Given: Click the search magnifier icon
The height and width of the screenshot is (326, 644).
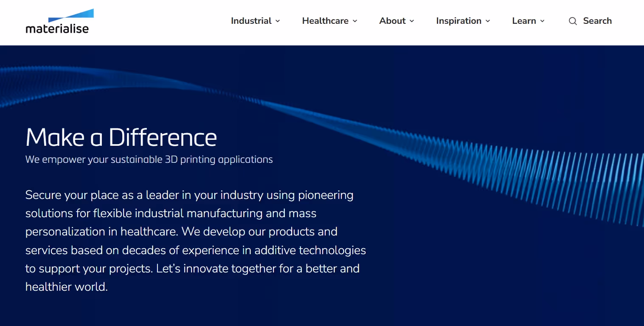Looking at the screenshot, I should coord(572,21).
